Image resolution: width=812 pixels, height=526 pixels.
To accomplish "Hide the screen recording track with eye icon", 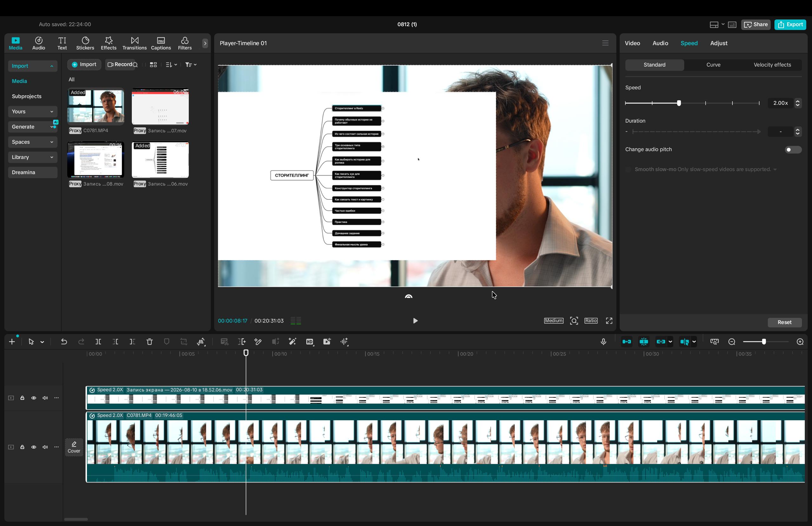I will coord(33,398).
